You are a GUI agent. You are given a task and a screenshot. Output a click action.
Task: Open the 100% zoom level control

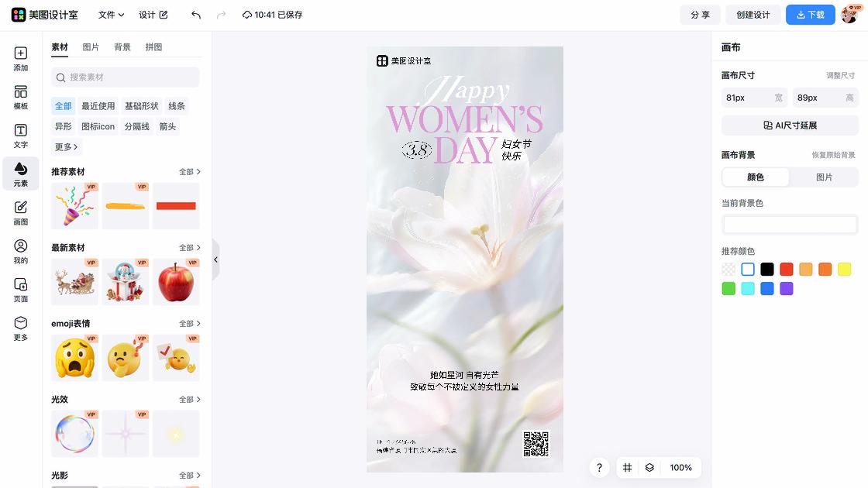(x=681, y=468)
